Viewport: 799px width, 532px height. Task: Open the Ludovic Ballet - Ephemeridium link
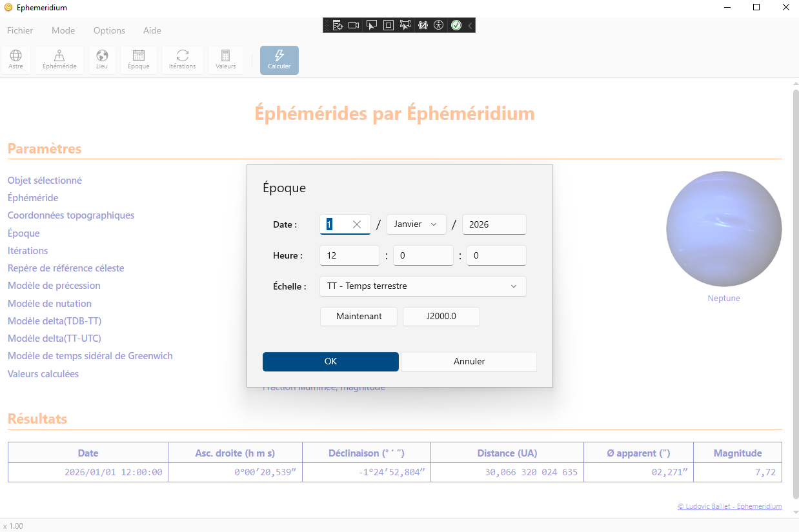click(x=729, y=507)
